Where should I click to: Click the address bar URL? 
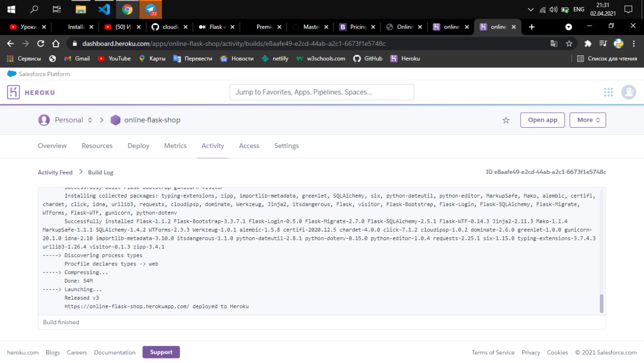click(x=233, y=44)
